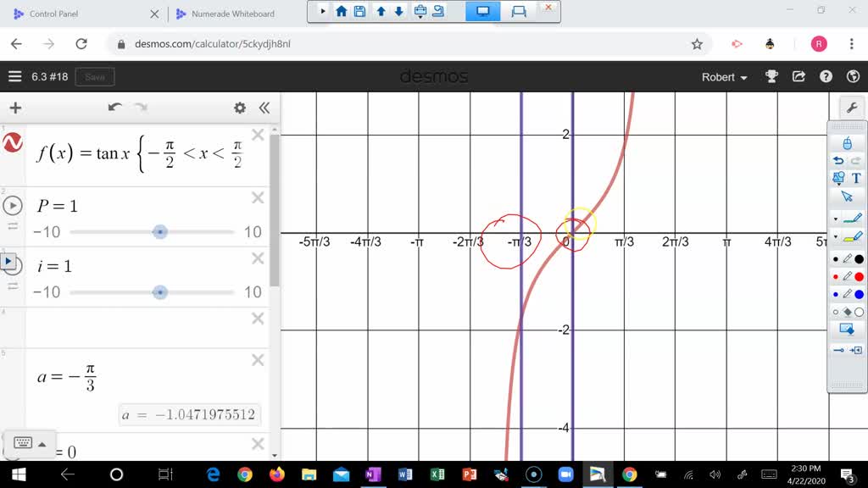868x488 pixels.
Task: Open the Robert account dropdown
Action: pyautogui.click(x=723, y=77)
